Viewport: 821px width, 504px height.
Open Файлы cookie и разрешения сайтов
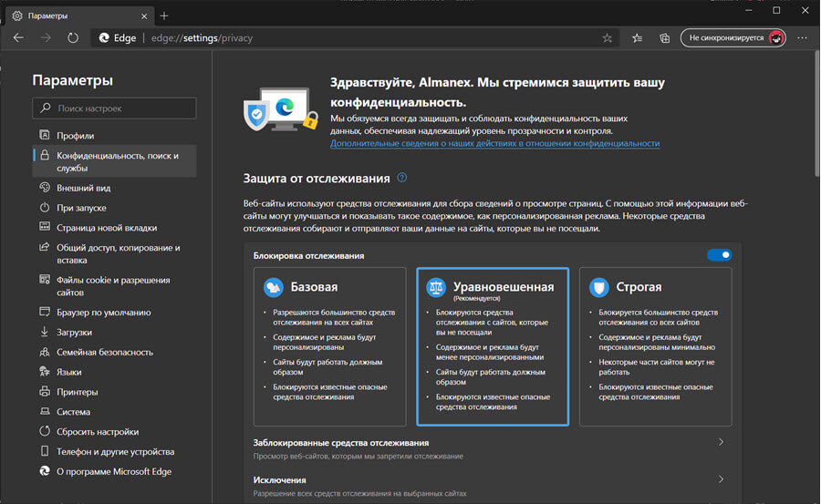114,286
